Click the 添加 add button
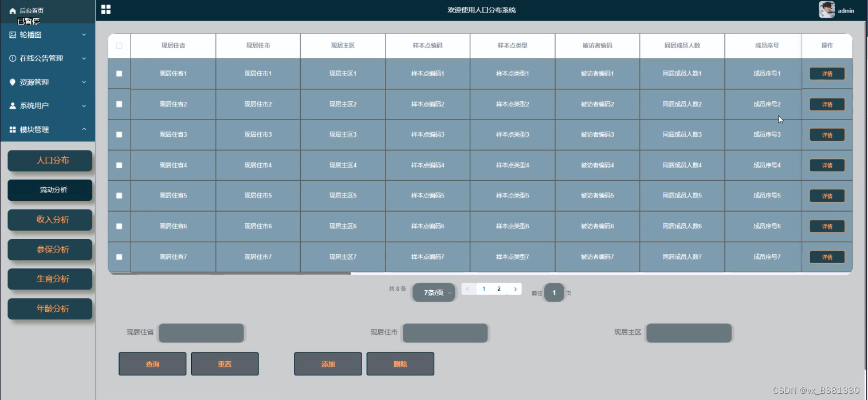The image size is (868, 400). tap(328, 364)
